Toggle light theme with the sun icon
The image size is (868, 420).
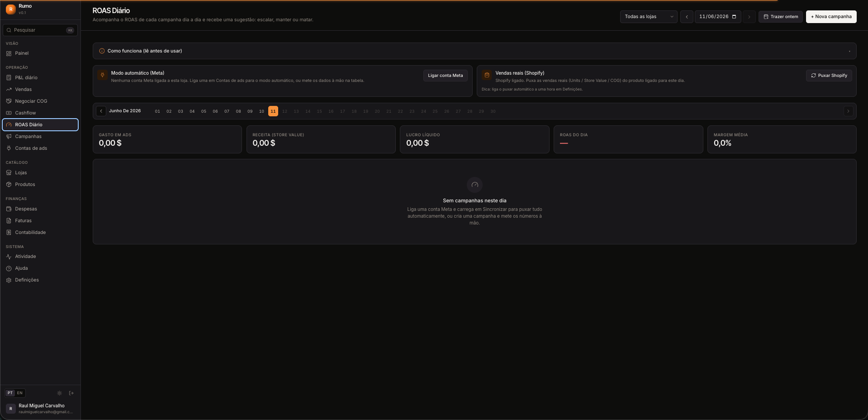59,393
